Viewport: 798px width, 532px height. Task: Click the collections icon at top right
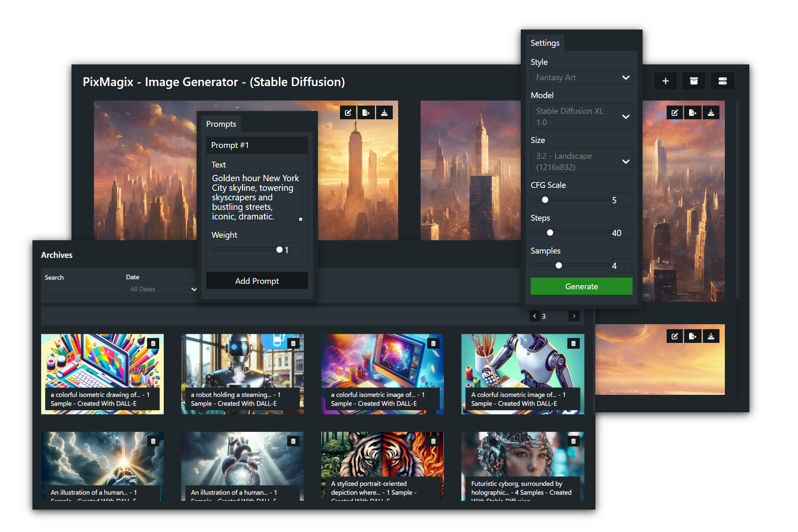[722, 81]
